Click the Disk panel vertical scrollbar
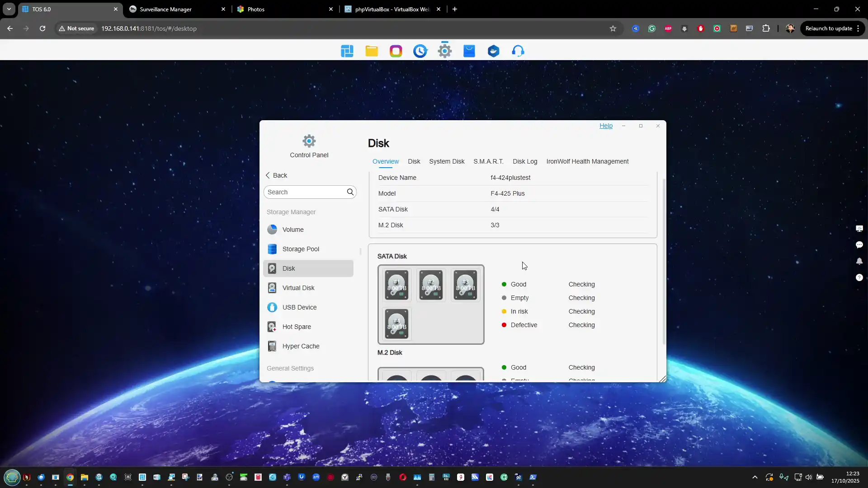The image size is (868, 488). [x=664, y=262]
